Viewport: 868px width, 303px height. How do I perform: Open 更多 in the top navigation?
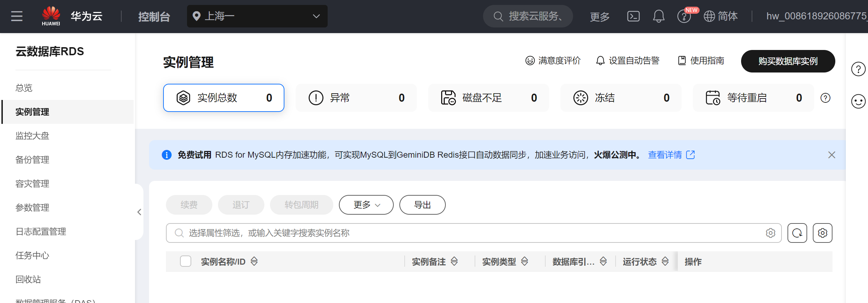click(599, 16)
